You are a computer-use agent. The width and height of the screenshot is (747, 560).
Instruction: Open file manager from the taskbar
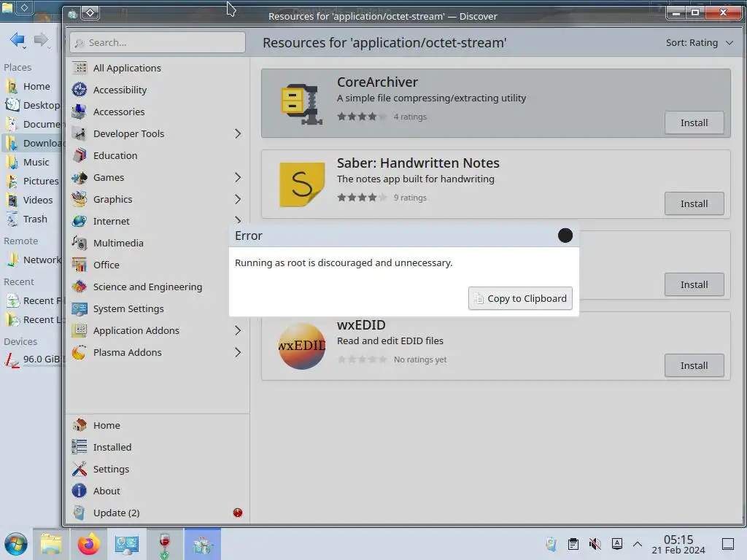(51, 544)
